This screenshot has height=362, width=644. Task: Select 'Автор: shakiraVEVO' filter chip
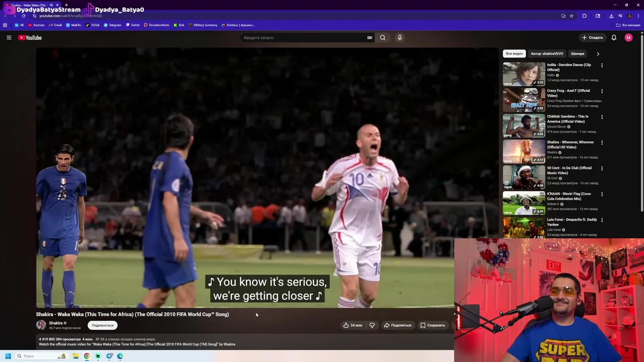point(547,53)
